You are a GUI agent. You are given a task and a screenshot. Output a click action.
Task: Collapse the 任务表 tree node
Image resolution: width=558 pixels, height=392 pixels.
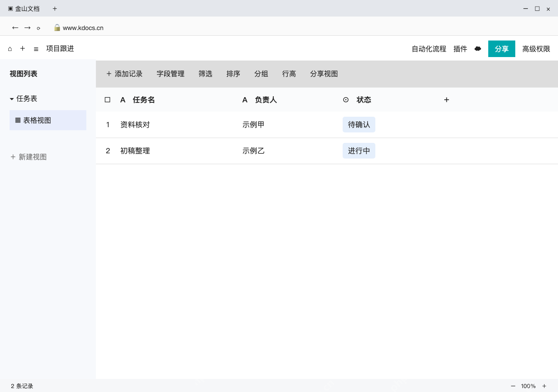[12, 99]
